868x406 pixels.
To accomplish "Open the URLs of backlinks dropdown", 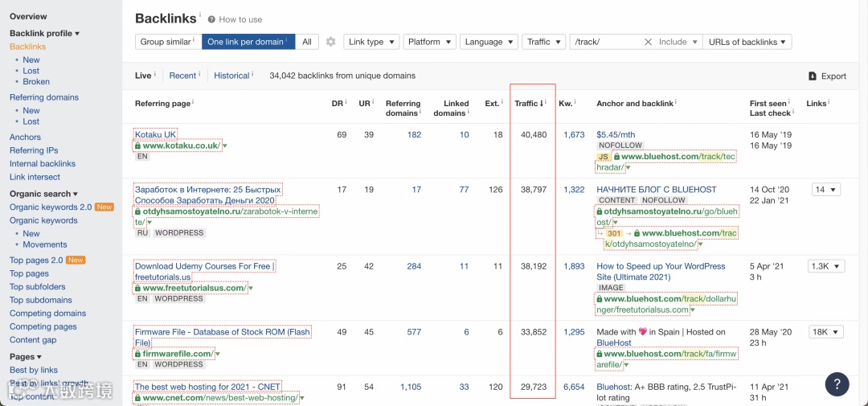I will [747, 42].
